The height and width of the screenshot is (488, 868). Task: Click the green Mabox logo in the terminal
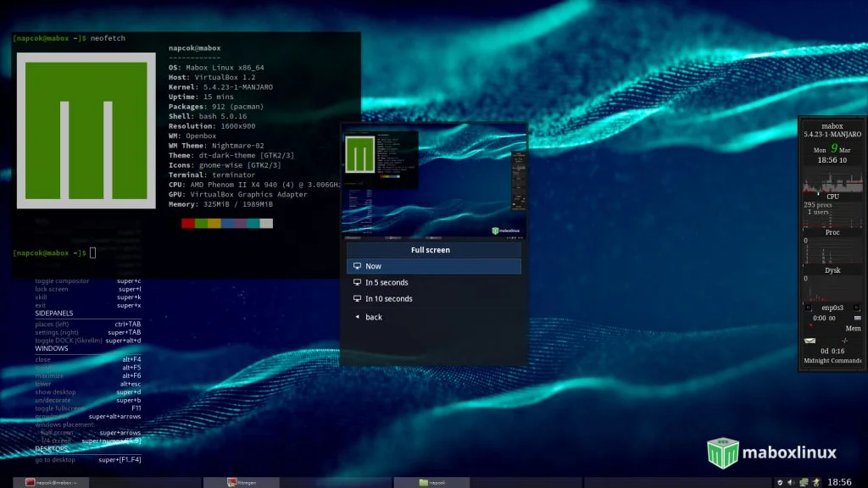pos(86,130)
